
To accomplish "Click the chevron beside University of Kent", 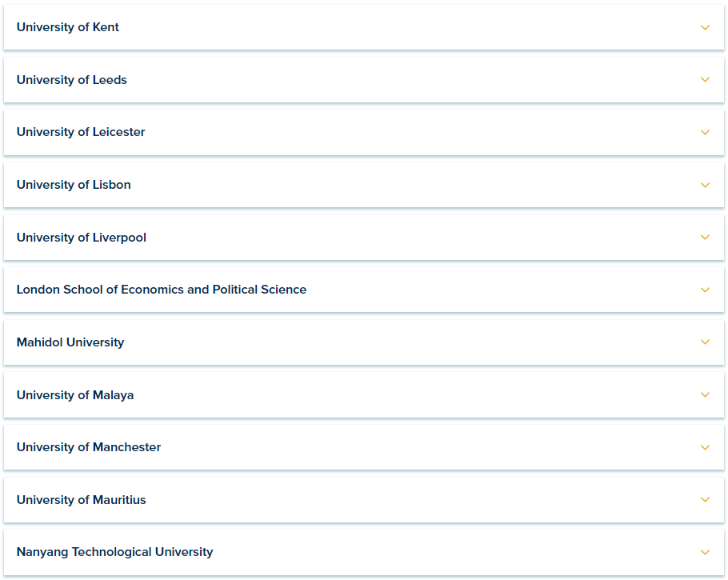I will (x=705, y=27).
